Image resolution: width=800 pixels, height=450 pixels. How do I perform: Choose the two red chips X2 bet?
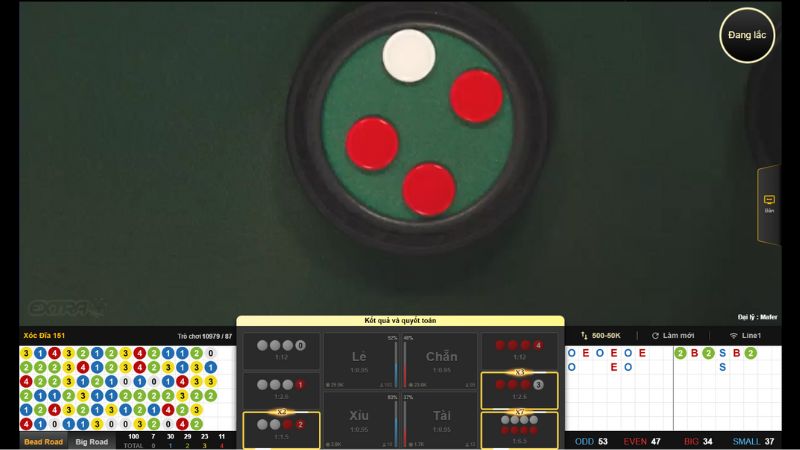280,429
